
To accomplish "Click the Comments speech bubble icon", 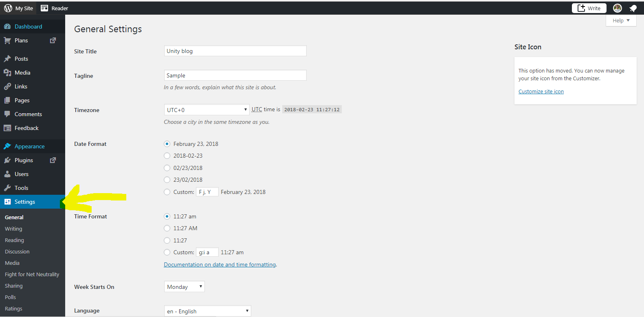I will [7, 114].
